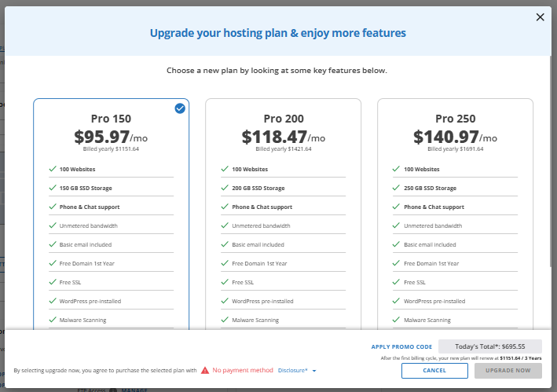Click checkmark beside 200 GB SSD Storage
557x392 pixels.
[225, 188]
